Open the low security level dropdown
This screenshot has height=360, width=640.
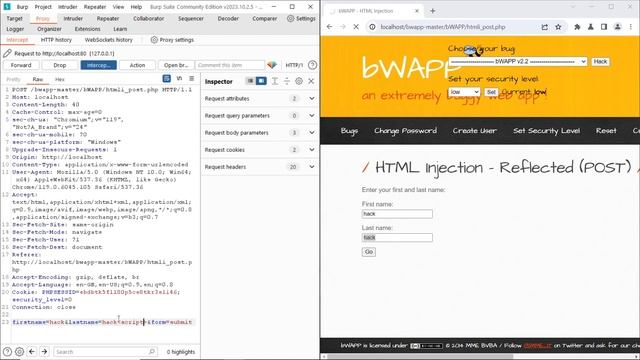[x=464, y=92]
